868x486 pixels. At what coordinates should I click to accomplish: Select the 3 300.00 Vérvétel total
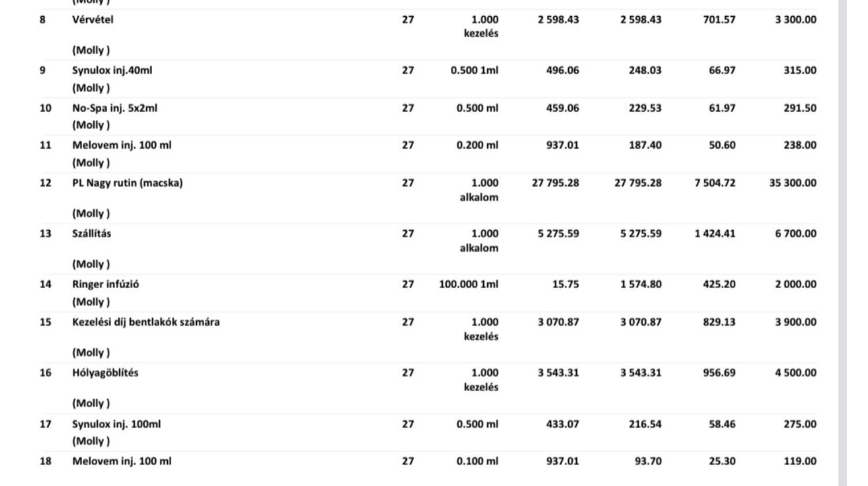point(796,20)
